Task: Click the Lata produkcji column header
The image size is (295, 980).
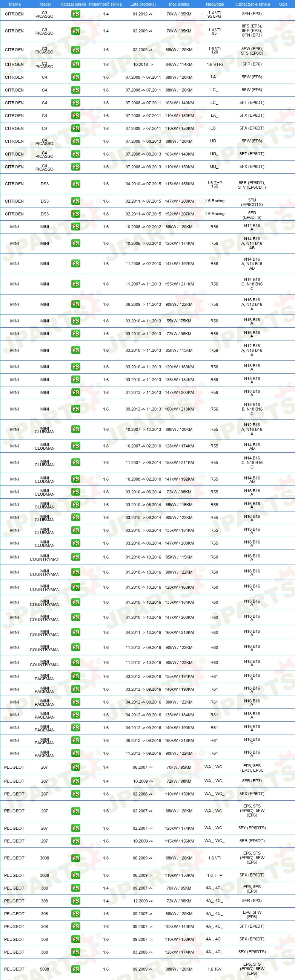Action: (x=143, y=4)
